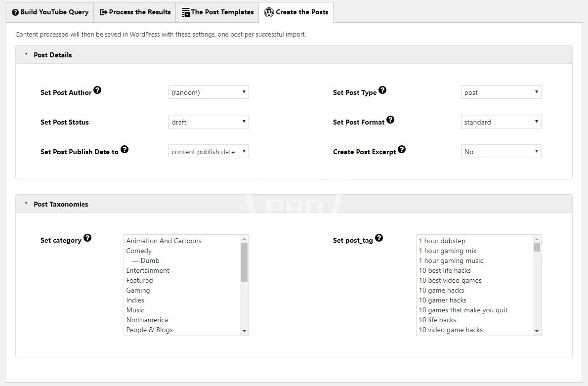Screen dimensions: 588x386
Task: Go to The Post Templates tab
Action: [217, 12]
